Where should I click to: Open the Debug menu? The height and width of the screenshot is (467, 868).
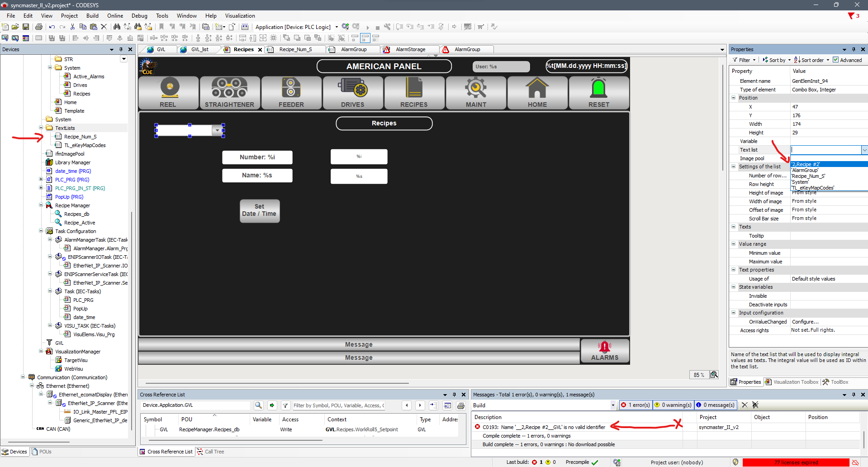(139, 16)
